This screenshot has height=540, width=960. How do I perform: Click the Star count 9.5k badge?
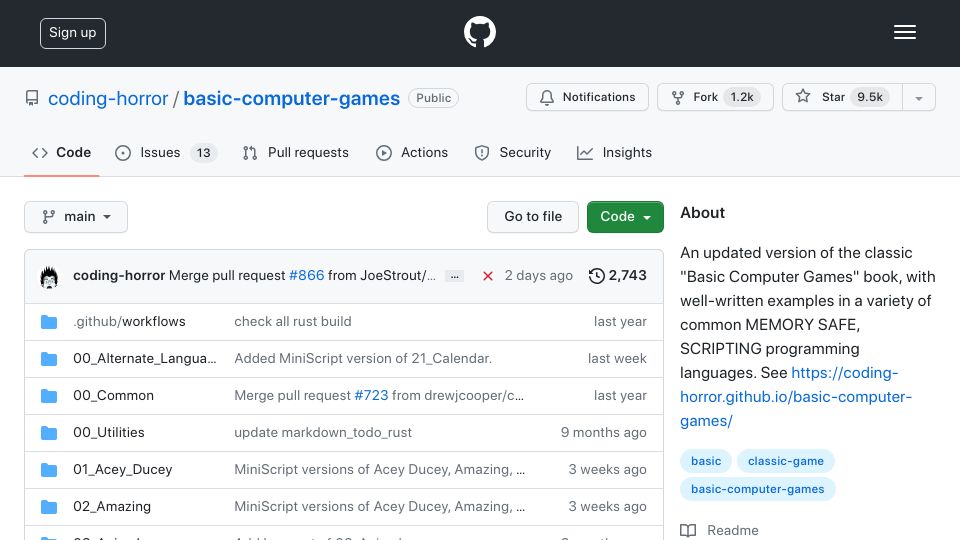point(870,97)
